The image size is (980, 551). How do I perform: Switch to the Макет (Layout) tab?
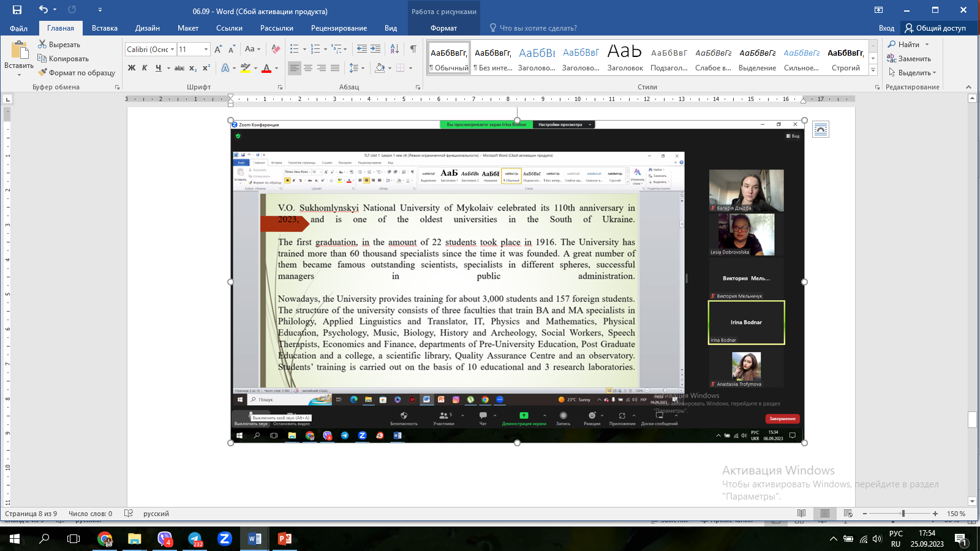coord(188,28)
